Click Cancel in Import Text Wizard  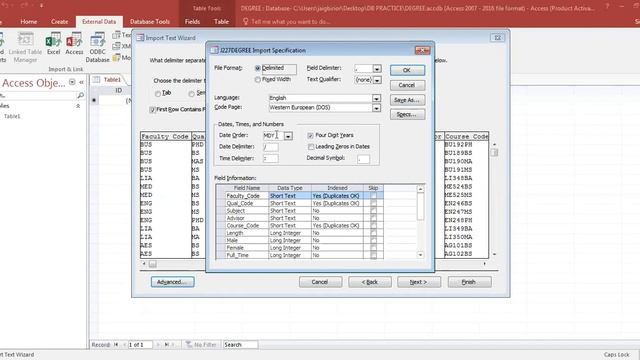pyautogui.click(x=320, y=282)
